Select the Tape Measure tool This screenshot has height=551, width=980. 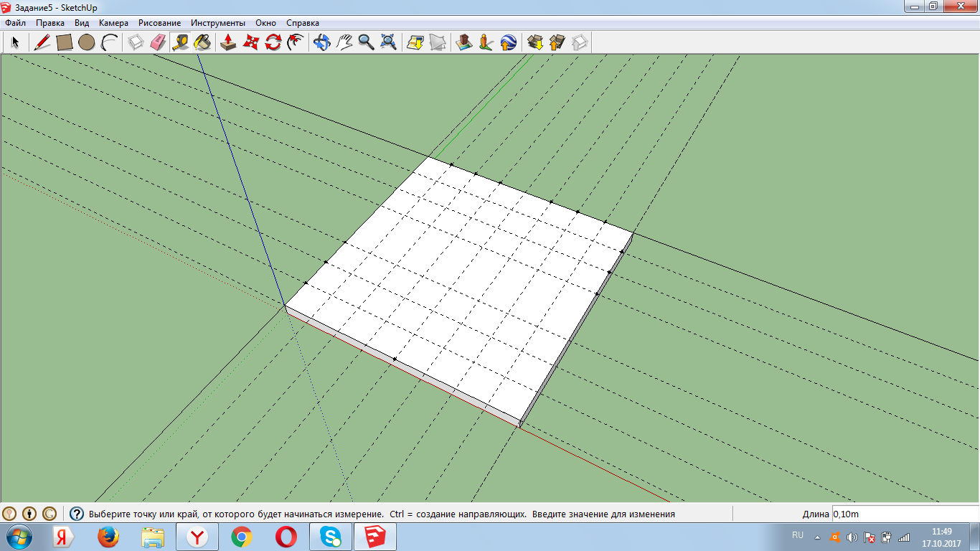(180, 42)
